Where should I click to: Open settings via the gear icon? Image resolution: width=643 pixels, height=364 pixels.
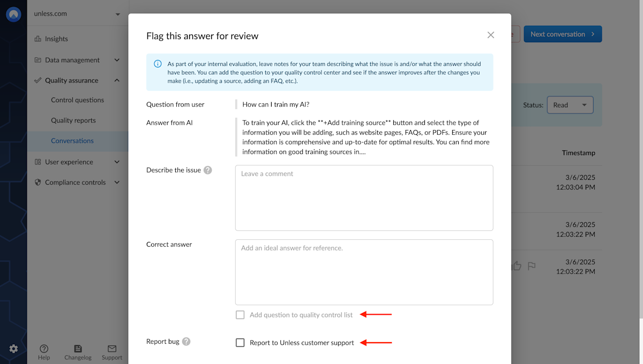coord(13,347)
